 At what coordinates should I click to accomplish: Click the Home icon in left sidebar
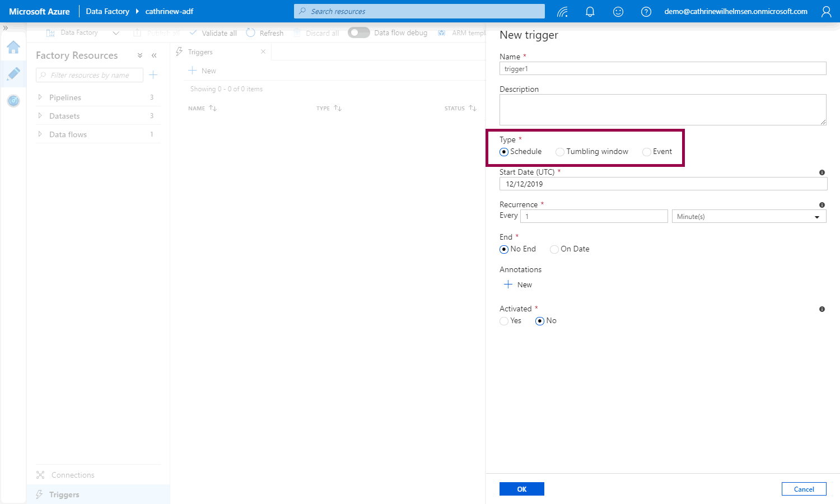coord(13,48)
